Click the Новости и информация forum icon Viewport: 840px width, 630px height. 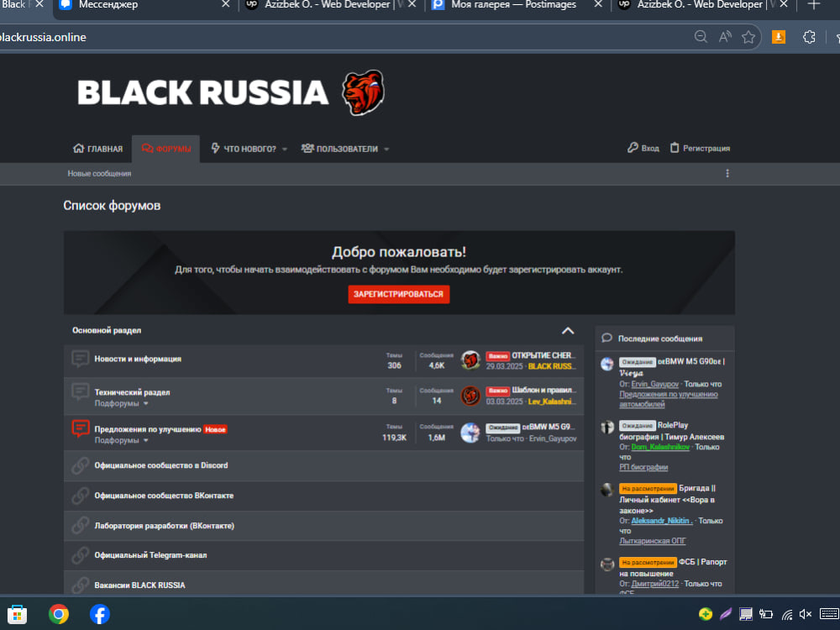(81, 359)
